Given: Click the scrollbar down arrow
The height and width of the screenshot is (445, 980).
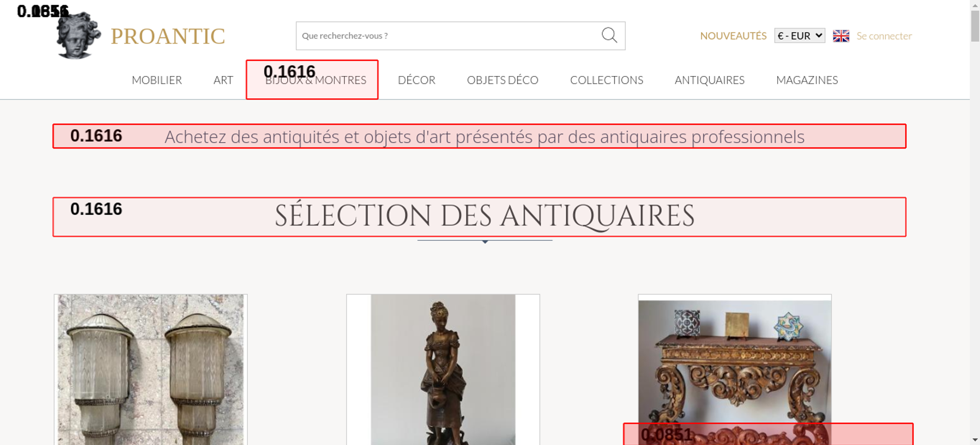Looking at the screenshot, I should [975, 440].
